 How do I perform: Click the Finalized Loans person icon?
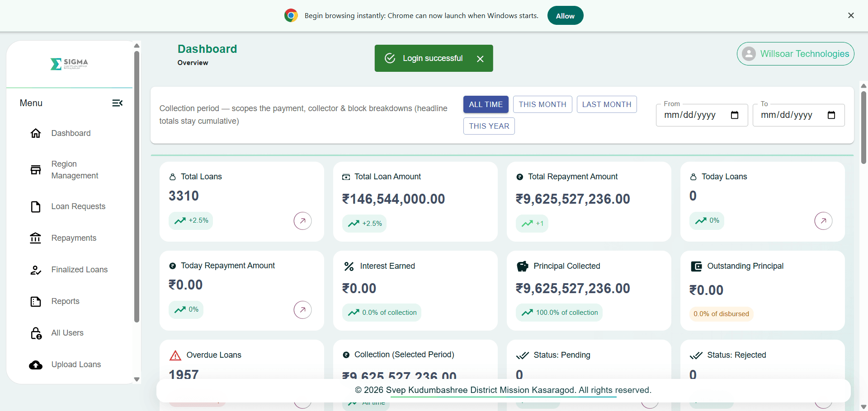[x=36, y=270]
